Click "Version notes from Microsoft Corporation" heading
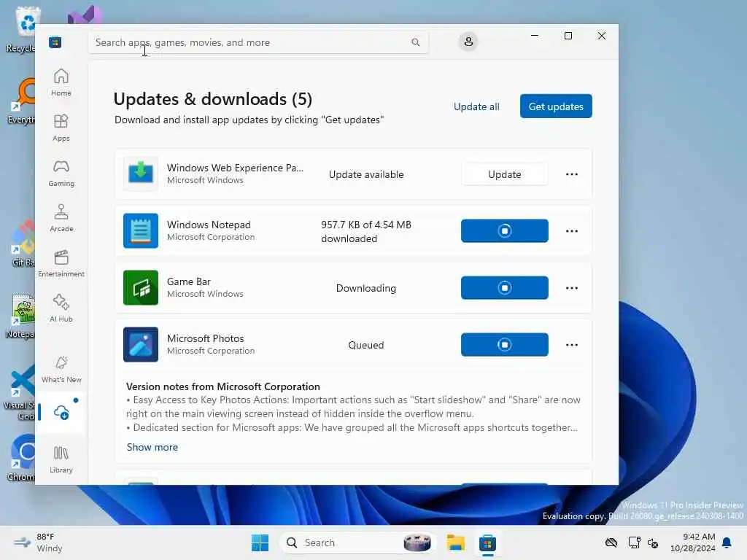 point(223,386)
